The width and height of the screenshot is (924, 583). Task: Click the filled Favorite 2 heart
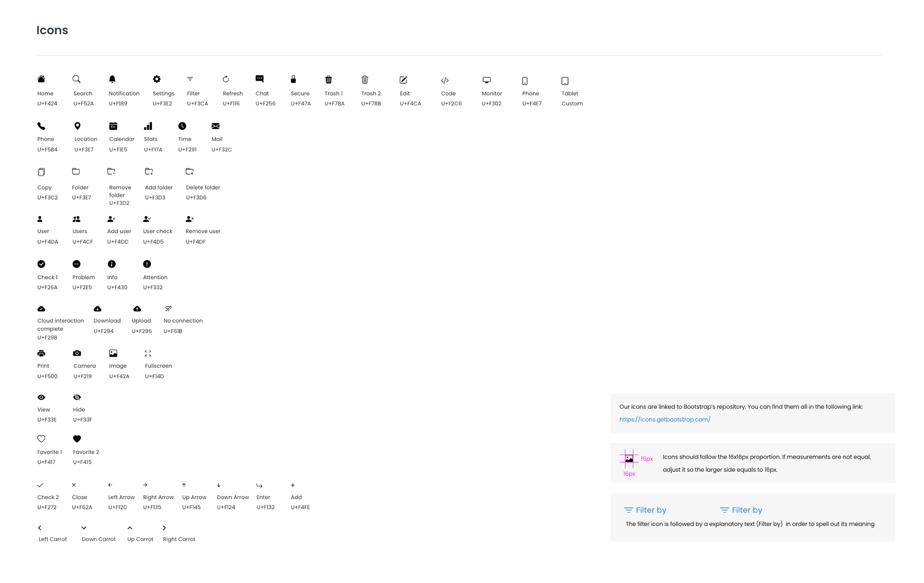click(77, 439)
